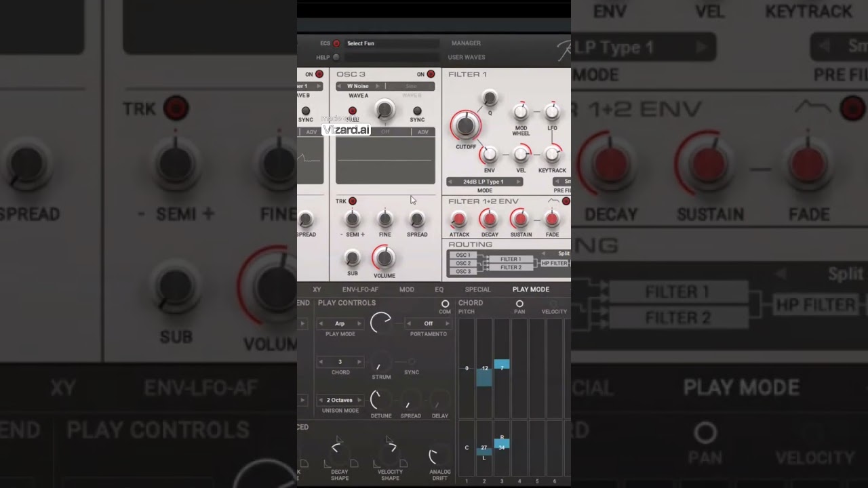Select next filter MODE type
Screen dimensions: 868x488
519,182
